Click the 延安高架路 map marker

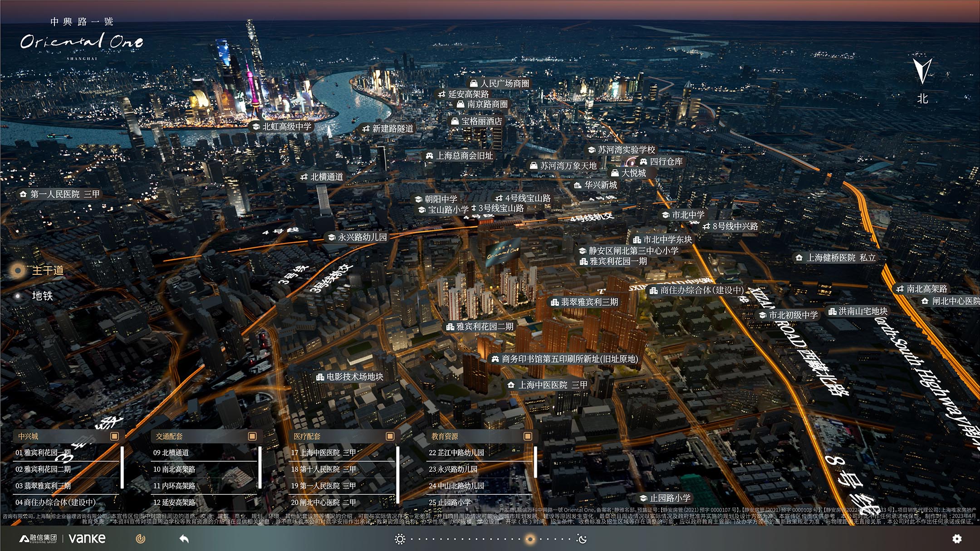point(463,94)
